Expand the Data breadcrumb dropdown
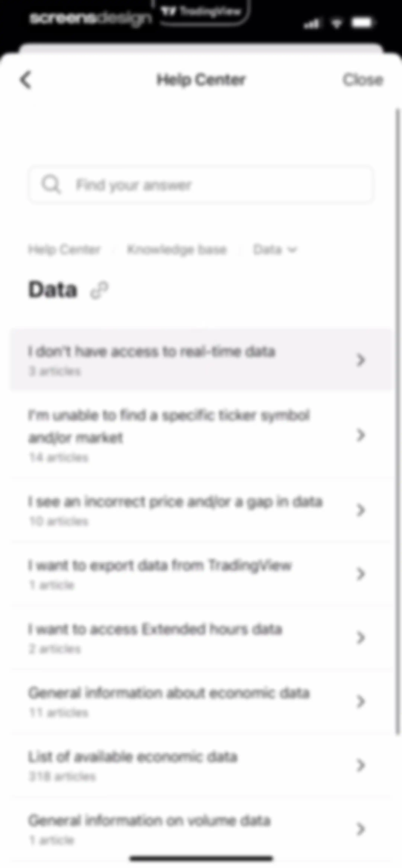 coord(275,250)
